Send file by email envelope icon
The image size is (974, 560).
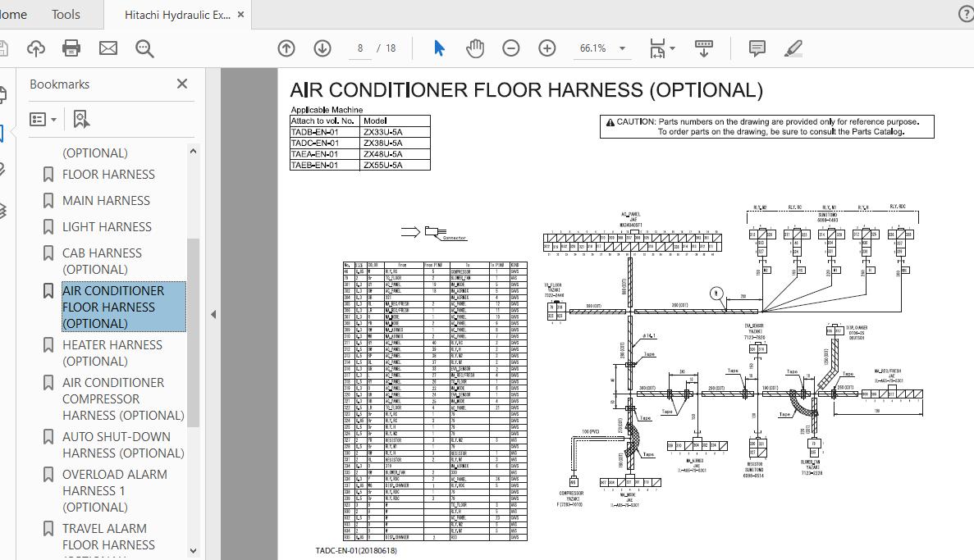coord(108,48)
